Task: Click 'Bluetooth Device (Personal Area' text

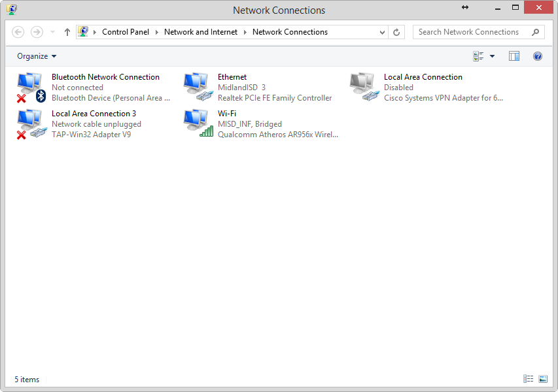Action: coord(111,98)
